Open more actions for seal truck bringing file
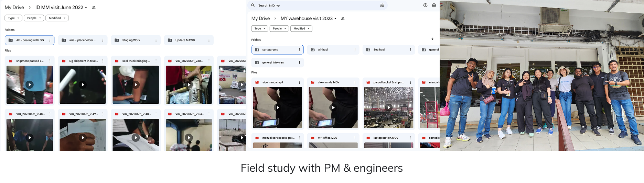The image size is (644, 183). 156,61
